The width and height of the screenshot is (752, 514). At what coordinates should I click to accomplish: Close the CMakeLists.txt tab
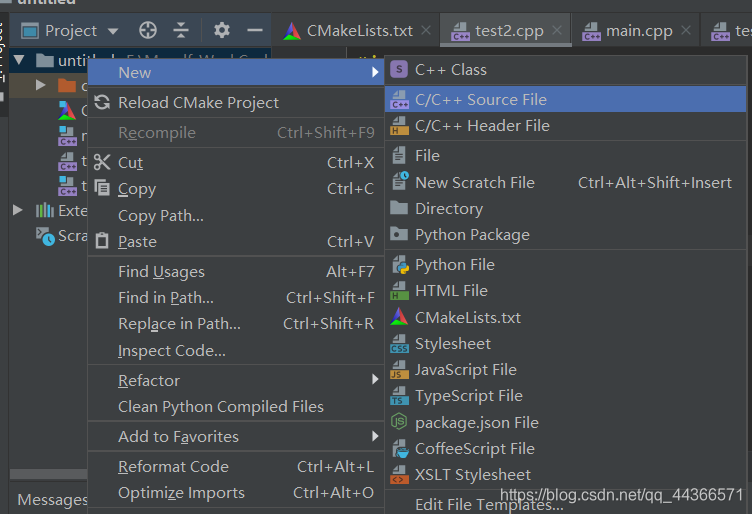[426, 31]
